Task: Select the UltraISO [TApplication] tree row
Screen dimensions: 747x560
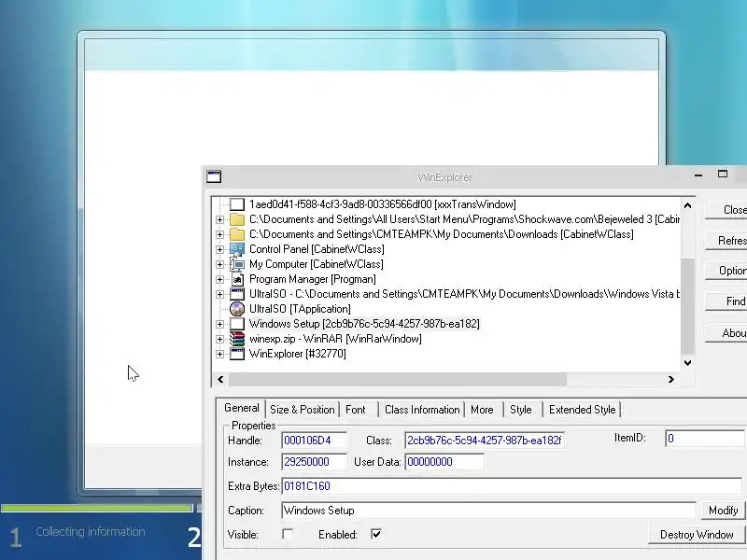Action: pyautogui.click(x=300, y=309)
